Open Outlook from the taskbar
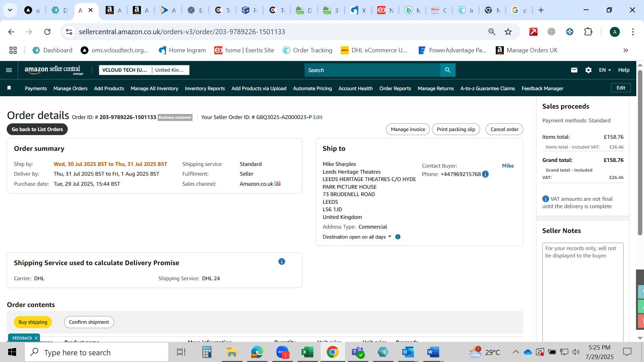Screen dimensions: 644x362 408,352
